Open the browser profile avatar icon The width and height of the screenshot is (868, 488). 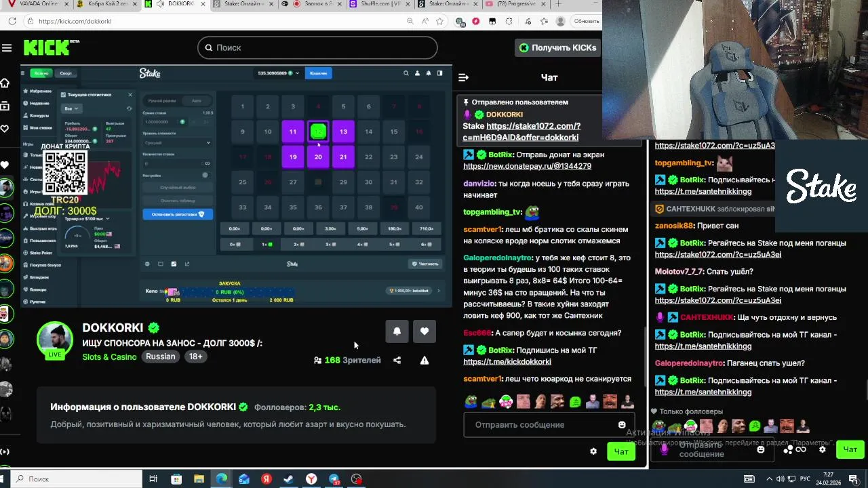(x=560, y=21)
